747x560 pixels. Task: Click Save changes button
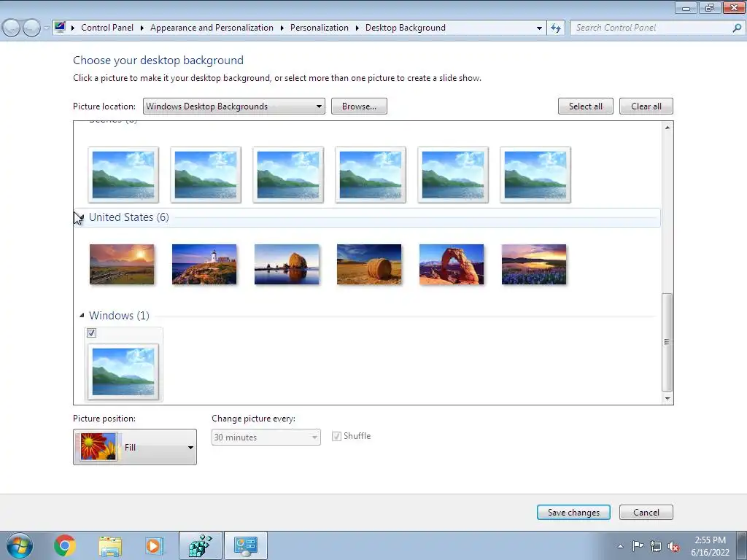(573, 513)
